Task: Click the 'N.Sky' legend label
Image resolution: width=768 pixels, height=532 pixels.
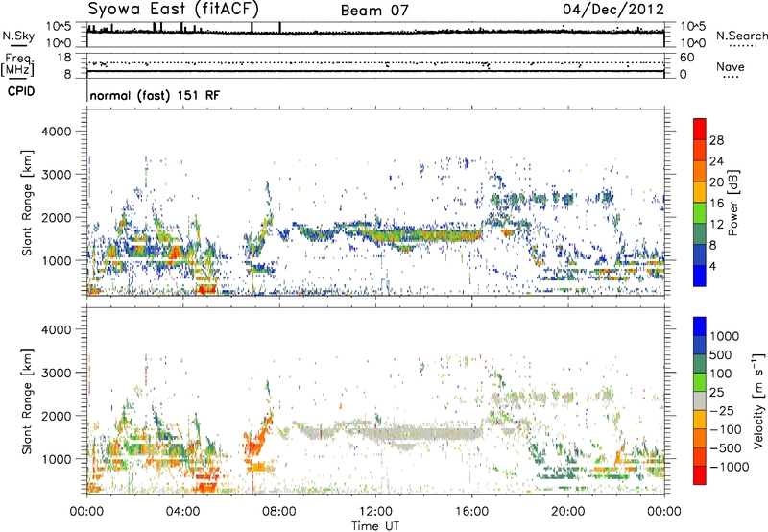Action: click(x=18, y=36)
